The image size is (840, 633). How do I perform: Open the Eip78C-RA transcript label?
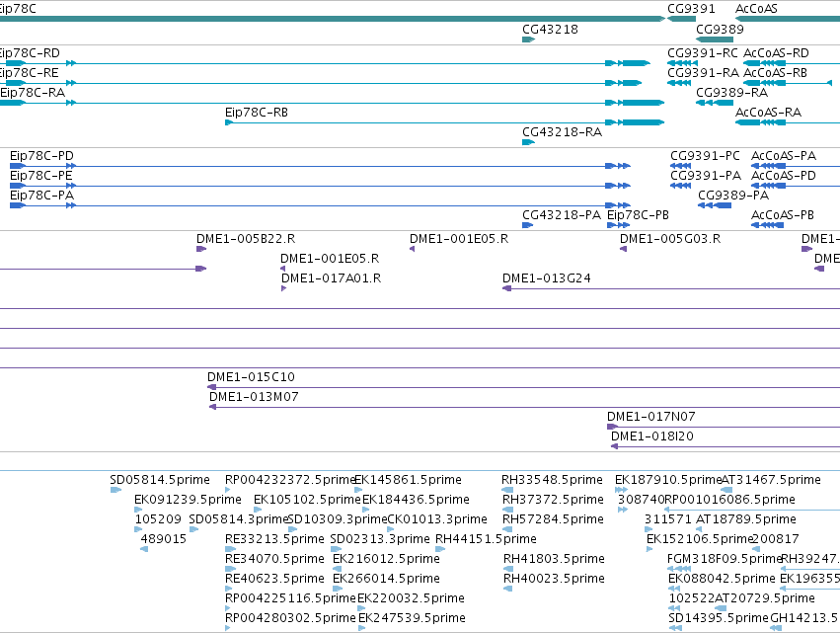(x=33, y=93)
